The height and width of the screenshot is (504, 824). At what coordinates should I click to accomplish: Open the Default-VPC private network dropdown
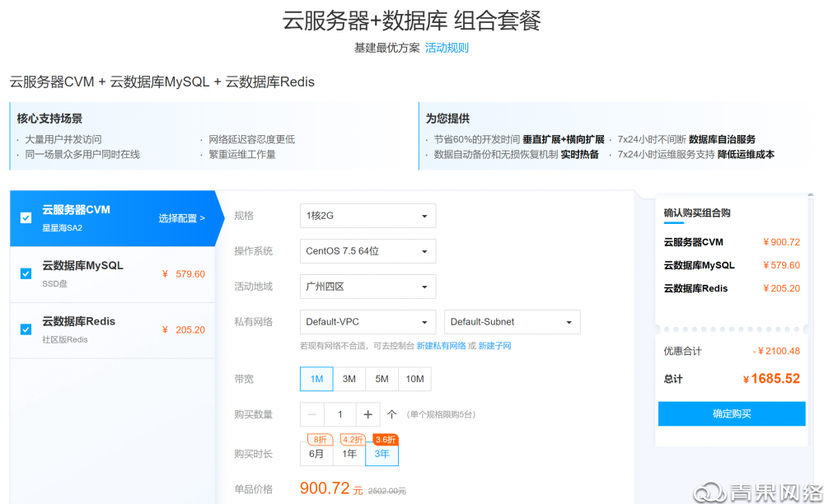(367, 321)
